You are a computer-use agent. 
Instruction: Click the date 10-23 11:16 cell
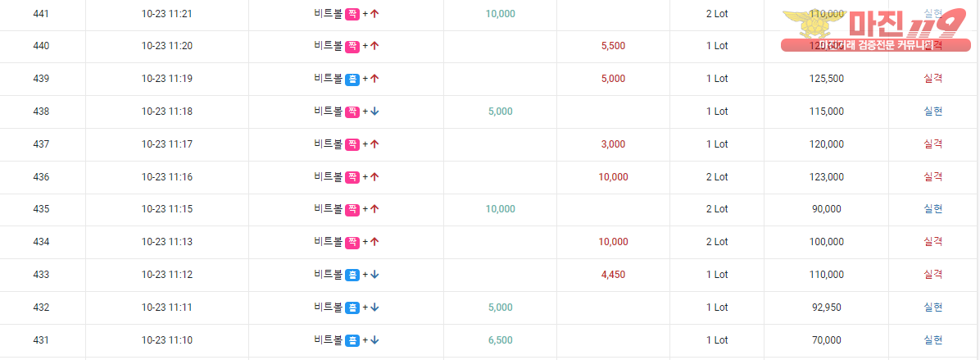pos(167,177)
